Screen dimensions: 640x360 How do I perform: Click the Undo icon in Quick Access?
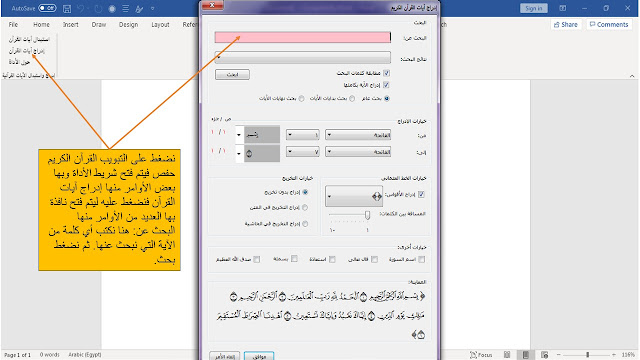[80, 8]
